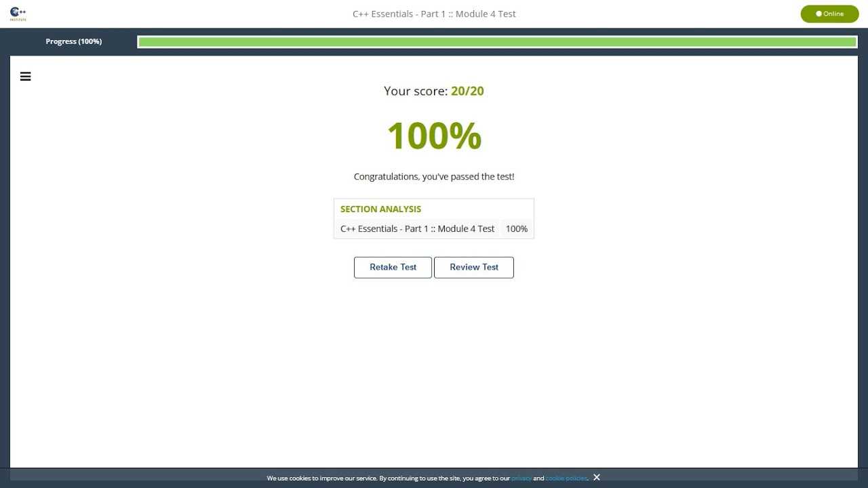The width and height of the screenshot is (868, 488).
Task: Click the congratulations message
Action: [x=434, y=176]
